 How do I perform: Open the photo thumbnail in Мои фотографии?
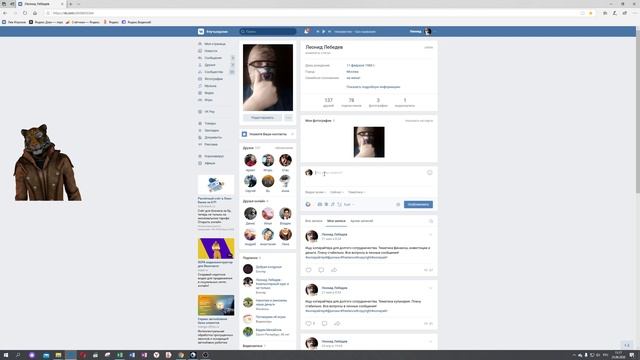pos(369,142)
